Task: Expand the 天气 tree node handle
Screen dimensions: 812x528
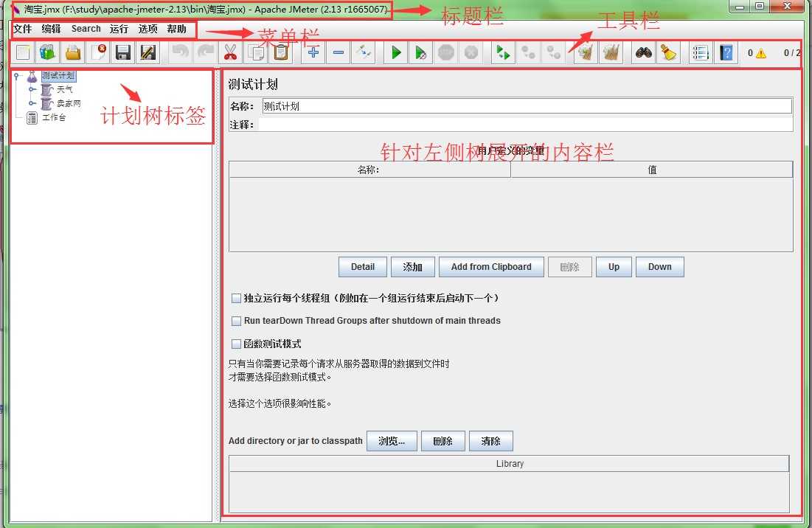Action: point(32,89)
